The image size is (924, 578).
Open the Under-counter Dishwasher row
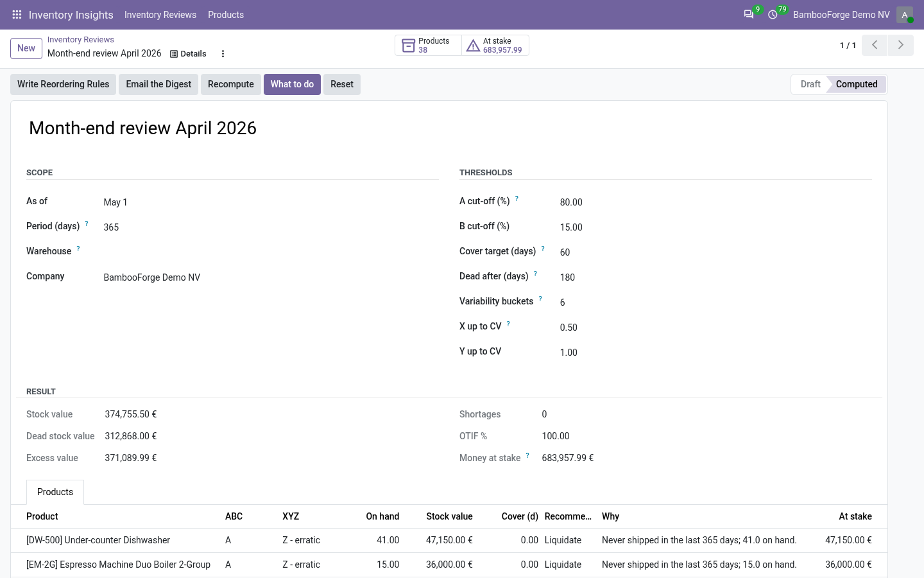coord(449,540)
